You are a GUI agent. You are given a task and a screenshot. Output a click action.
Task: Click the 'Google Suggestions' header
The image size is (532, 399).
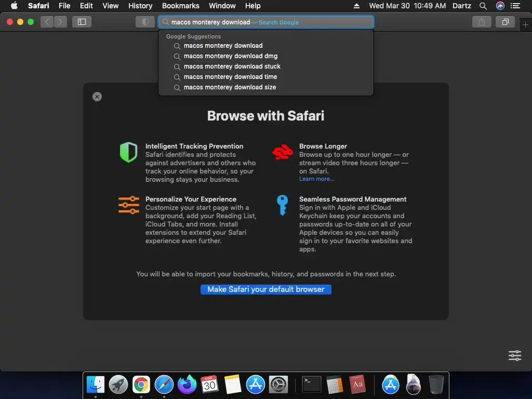pyautogui.click(x=193, y=36)
